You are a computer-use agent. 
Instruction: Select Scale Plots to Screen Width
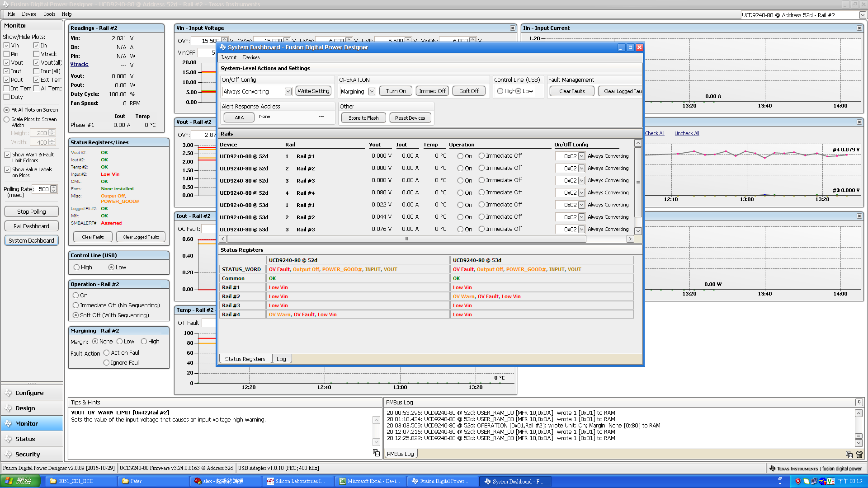point(6,119)
